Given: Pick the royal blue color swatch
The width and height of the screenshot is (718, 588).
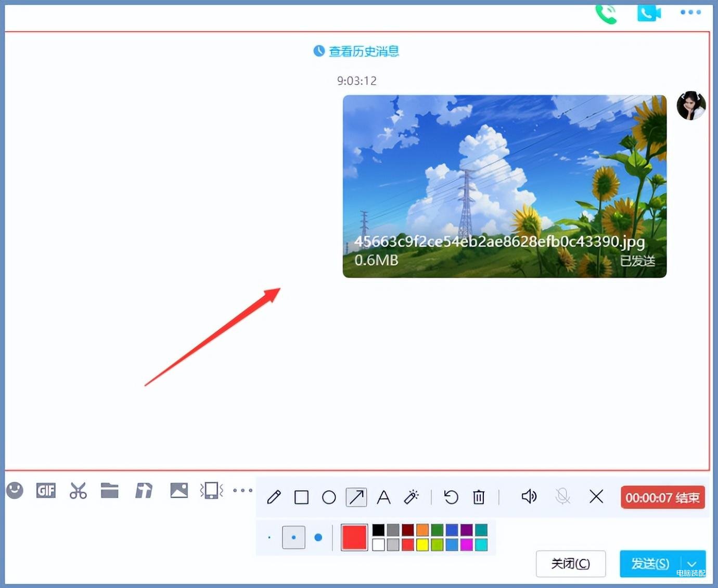Looking at the screenshot, I should (x=452, y=530).
